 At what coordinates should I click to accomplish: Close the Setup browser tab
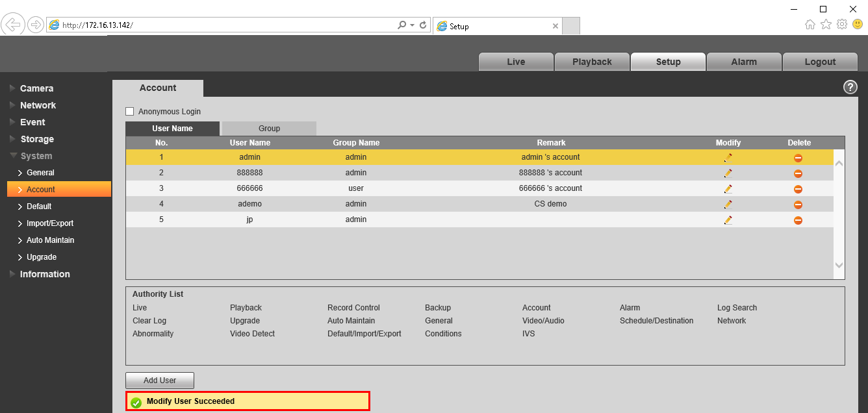point(555,27)
